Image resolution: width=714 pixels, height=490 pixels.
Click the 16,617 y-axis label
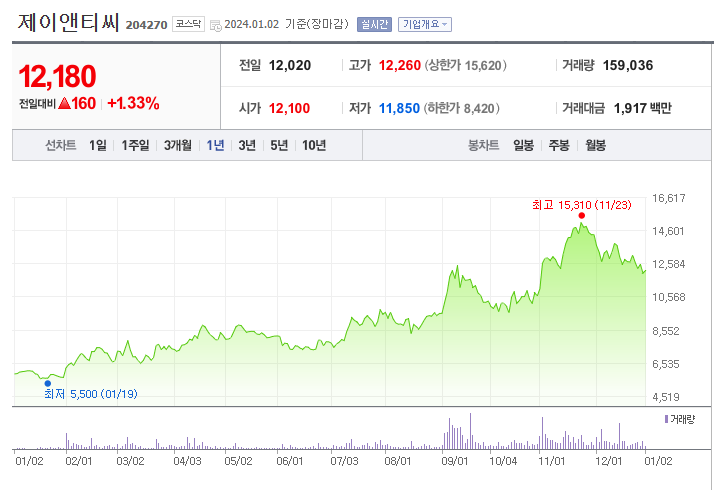[668, 198]
